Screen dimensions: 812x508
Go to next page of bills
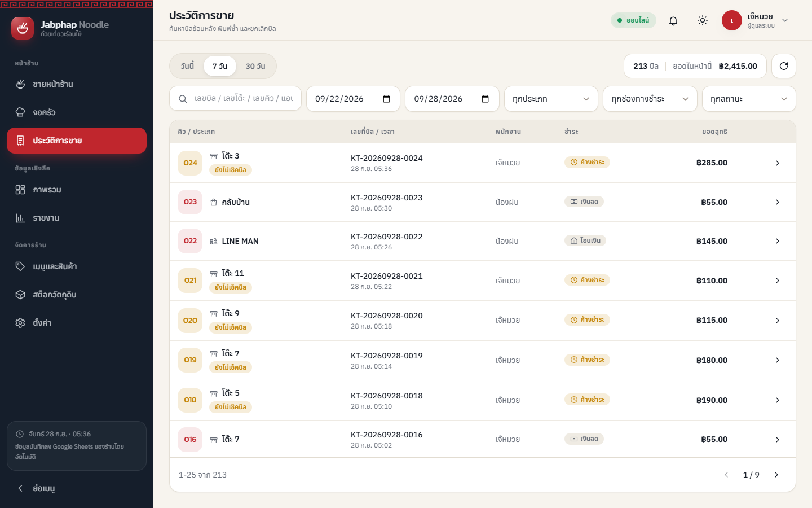coord(776,475)
